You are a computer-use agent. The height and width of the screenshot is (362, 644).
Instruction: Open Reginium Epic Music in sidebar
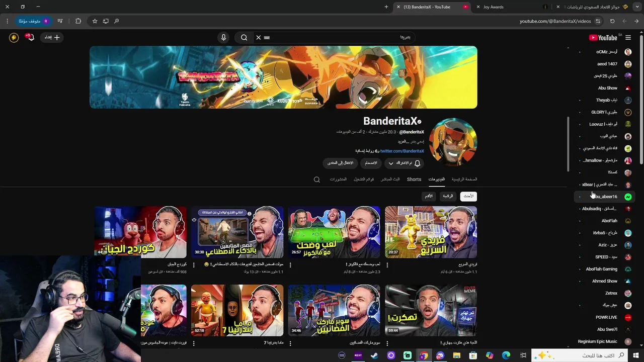[605, 341]
